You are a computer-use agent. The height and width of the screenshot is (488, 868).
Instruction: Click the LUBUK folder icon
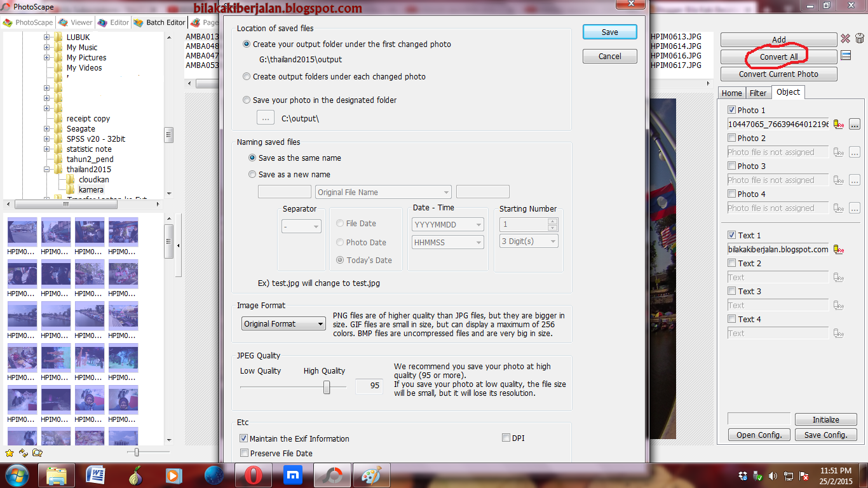click(58, 37)
